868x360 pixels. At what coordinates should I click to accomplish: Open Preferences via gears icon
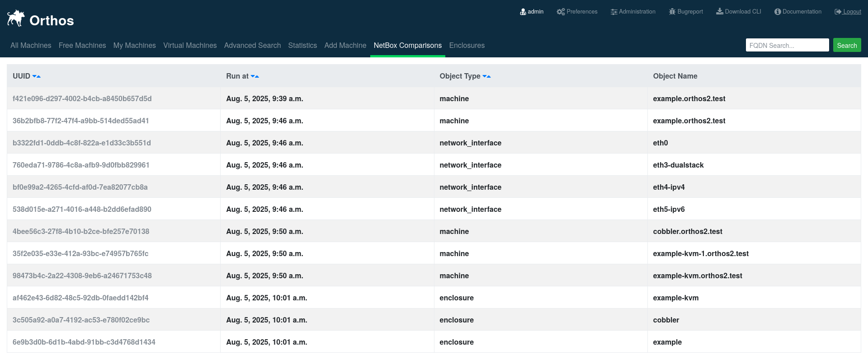click(x=561, y=12)
